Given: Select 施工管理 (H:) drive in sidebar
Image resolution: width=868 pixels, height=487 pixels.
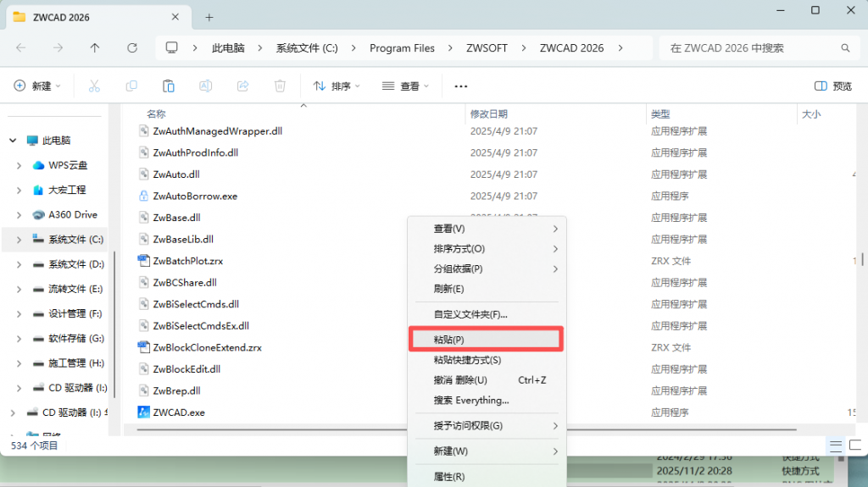Looking at the screenshot, I should [x=76, y=363].
